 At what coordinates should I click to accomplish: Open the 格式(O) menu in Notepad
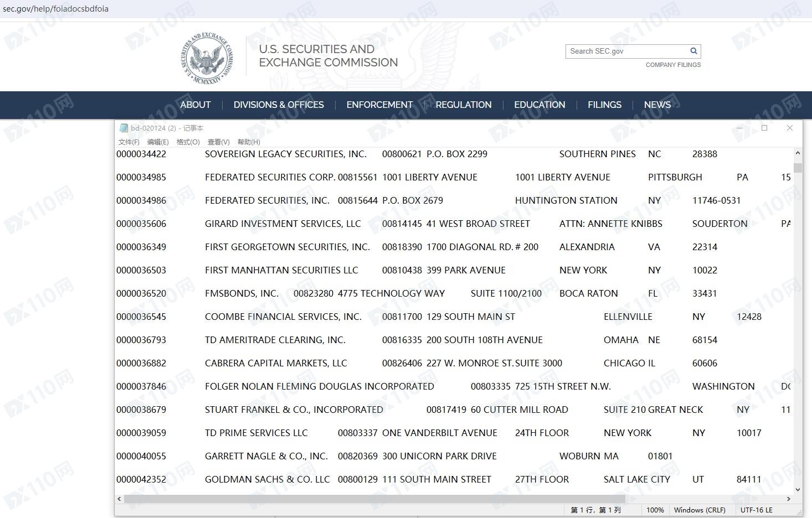188,142
